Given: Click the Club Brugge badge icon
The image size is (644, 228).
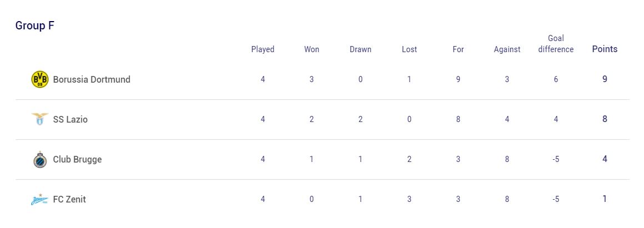Looking at the screenshot, I should 40,159.
